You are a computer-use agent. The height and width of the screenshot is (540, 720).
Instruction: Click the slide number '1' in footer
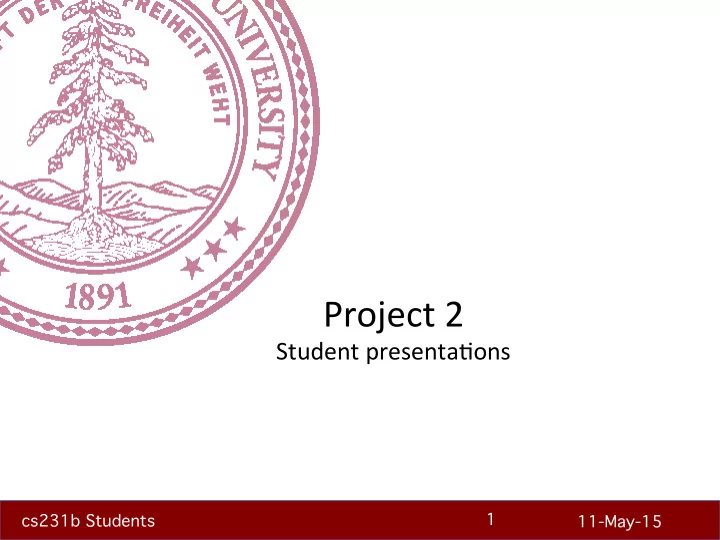coord(490,519)
